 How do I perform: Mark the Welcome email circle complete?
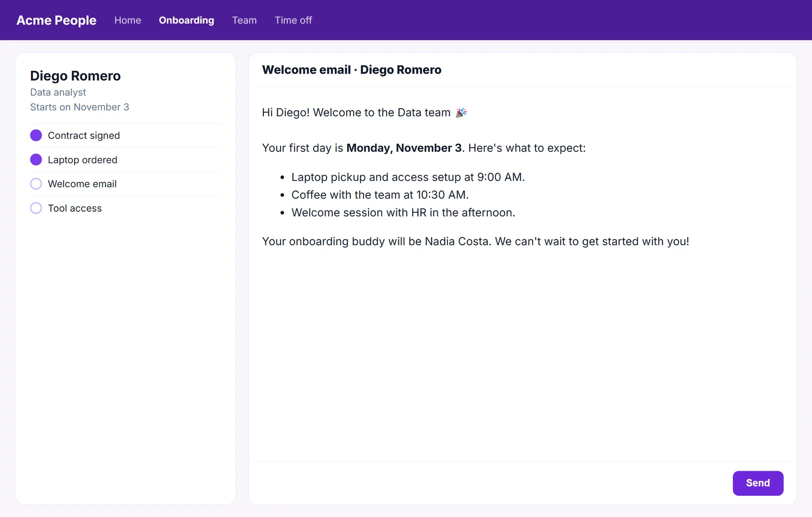[36, 184]
